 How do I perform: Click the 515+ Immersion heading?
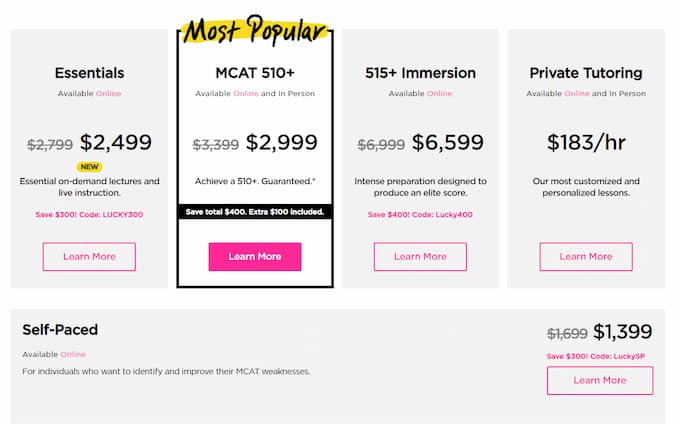(420, 73)
